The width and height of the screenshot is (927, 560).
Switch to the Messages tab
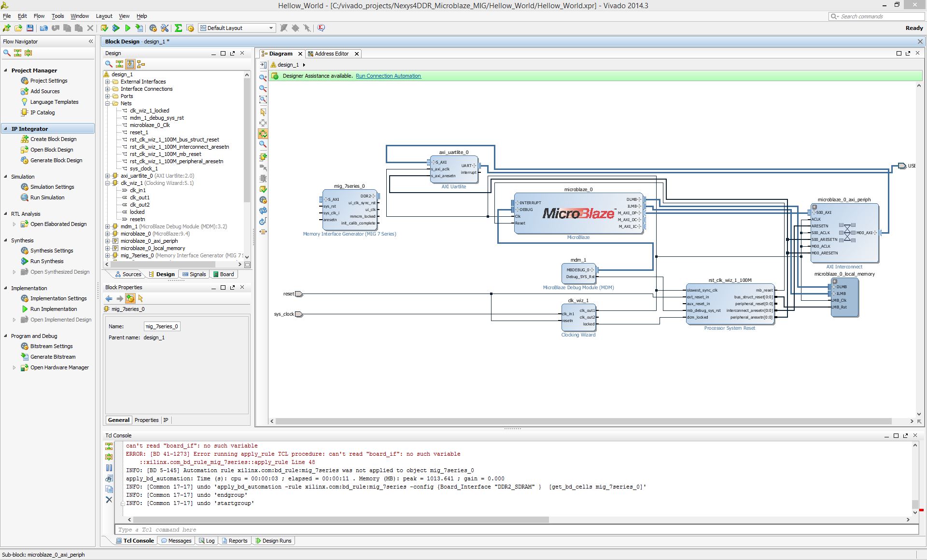coord(176,541)
